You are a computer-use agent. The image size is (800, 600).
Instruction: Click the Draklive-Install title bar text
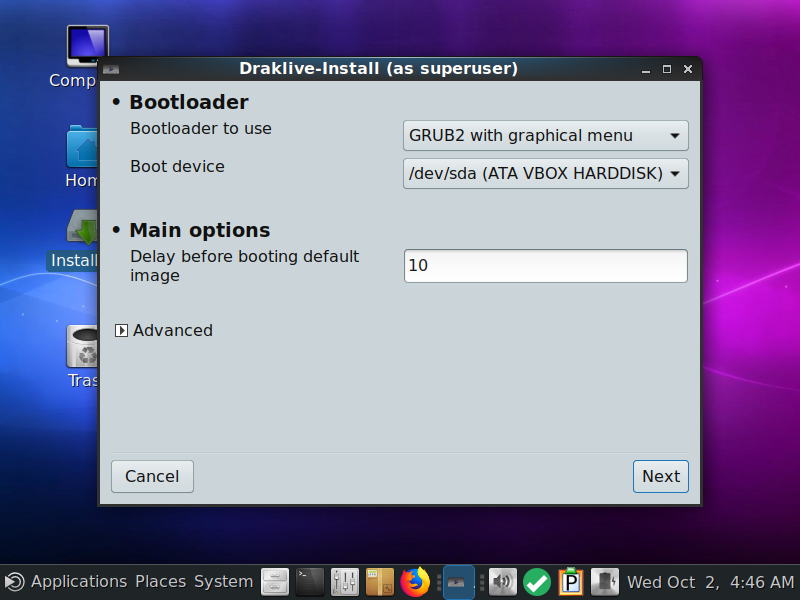coord(379,68)
